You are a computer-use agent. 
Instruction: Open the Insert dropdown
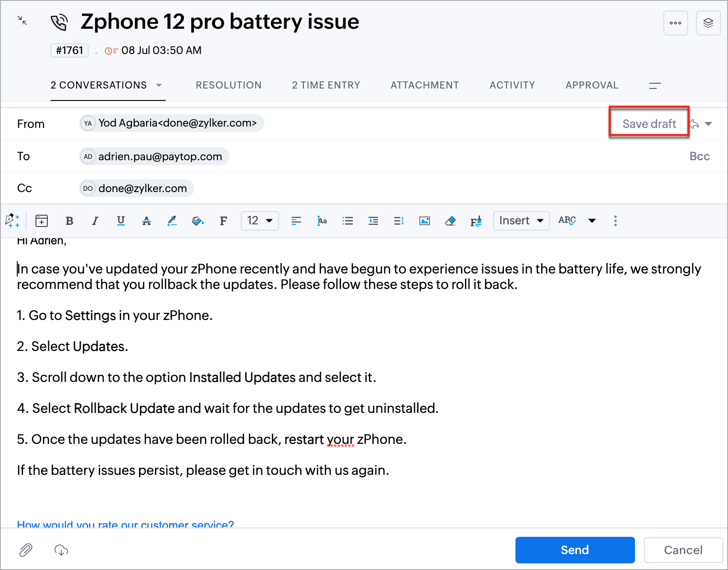point(521,221)
